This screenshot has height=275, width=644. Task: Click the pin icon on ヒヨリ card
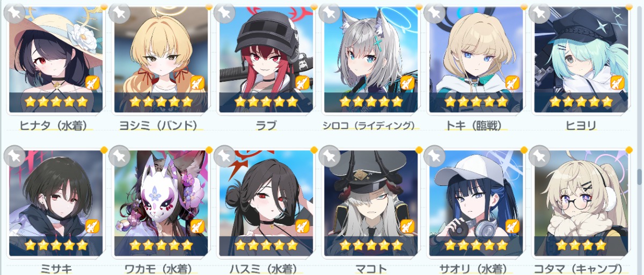(x=539, y=12)
